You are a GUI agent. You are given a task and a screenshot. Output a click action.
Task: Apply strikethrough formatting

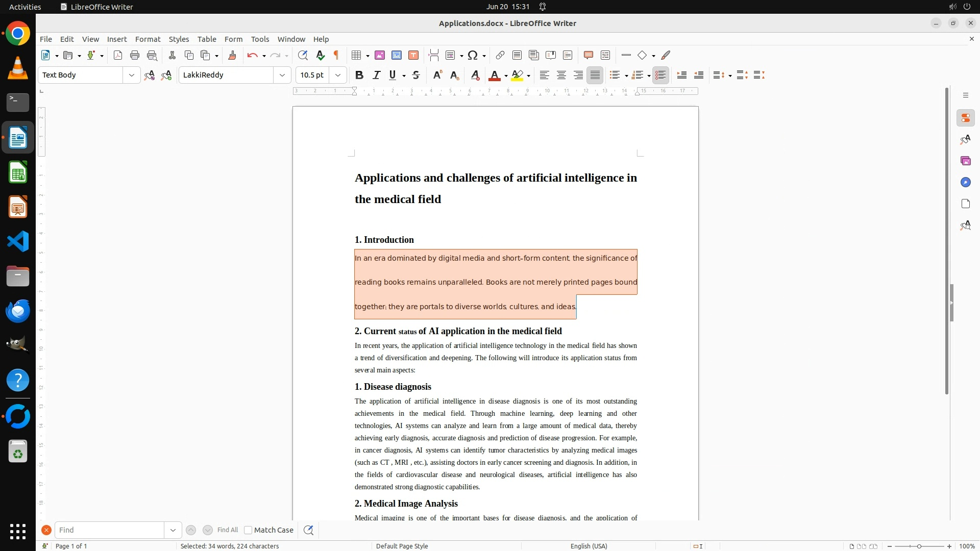click(416, 75)
